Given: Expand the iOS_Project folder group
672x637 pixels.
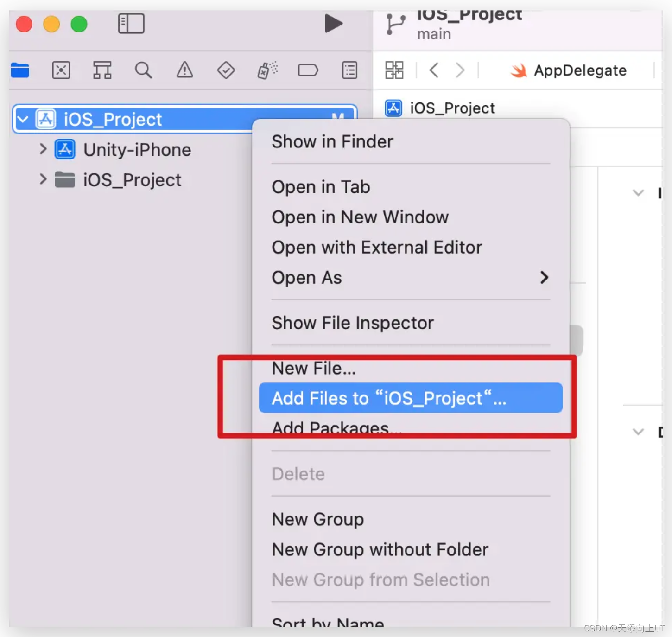Looking at the screenshot, I should (43, 179).
